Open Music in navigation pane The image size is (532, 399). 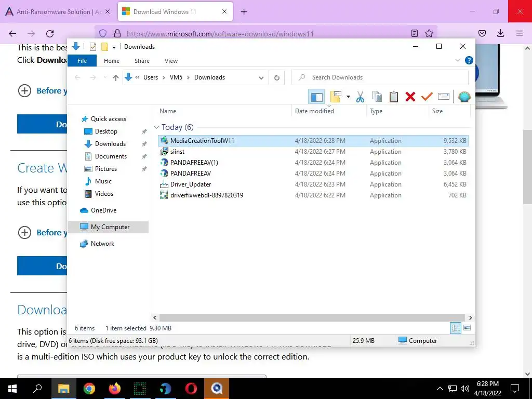click(103, 181)
